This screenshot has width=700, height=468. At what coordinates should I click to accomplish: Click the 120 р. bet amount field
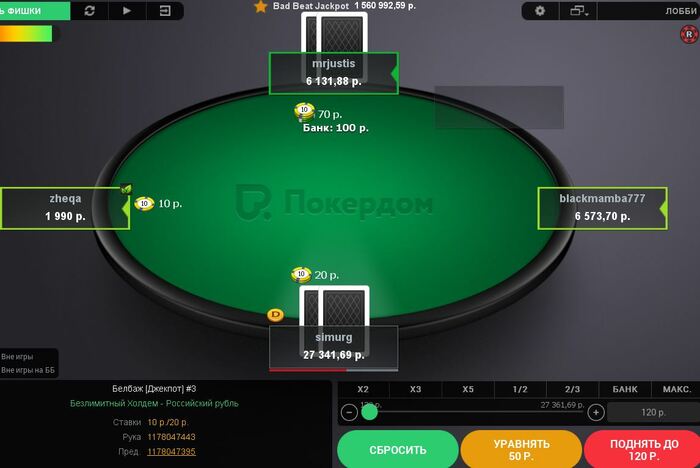(654, 412)
